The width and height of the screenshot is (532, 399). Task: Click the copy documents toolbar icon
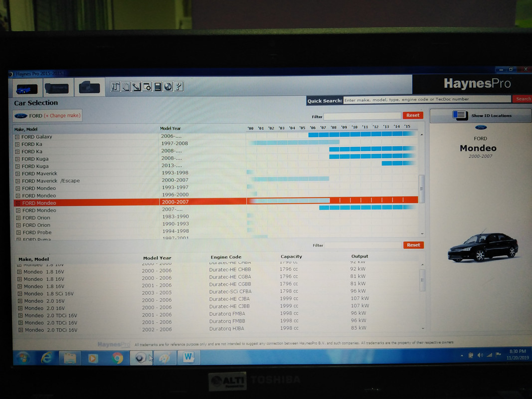(x=126, y=87)
